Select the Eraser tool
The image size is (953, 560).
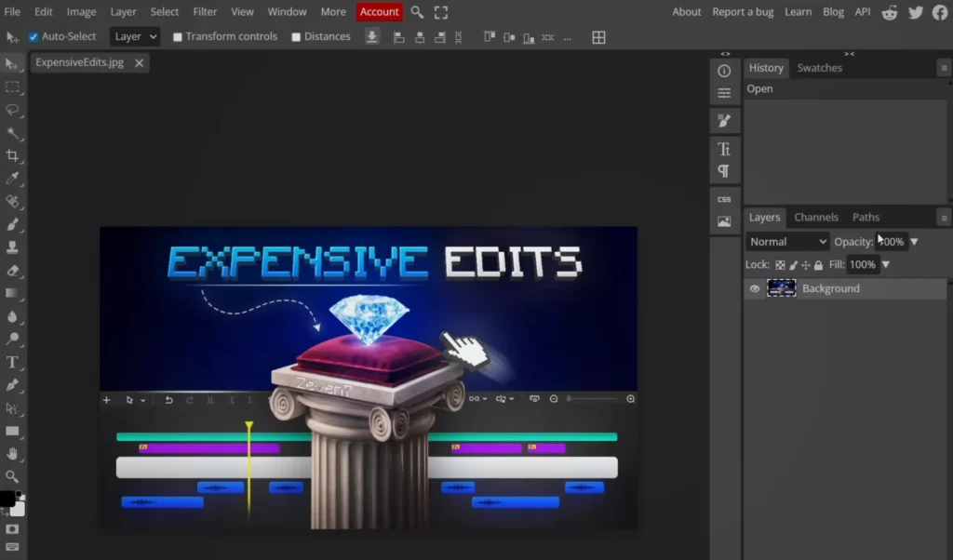tap(12, 271)
